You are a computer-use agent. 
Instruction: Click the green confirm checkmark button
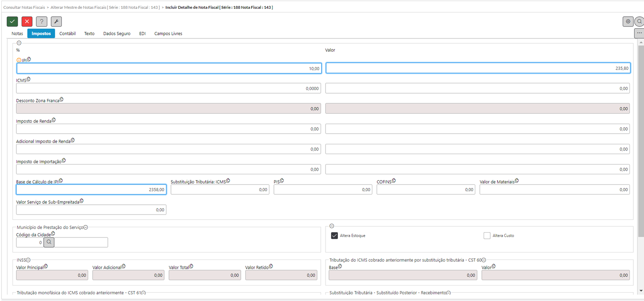click(12, 22)
